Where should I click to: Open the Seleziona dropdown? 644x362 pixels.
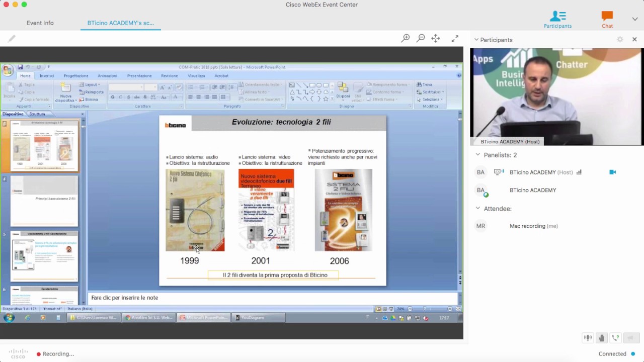pyautogui.click(x=430, y=100)
